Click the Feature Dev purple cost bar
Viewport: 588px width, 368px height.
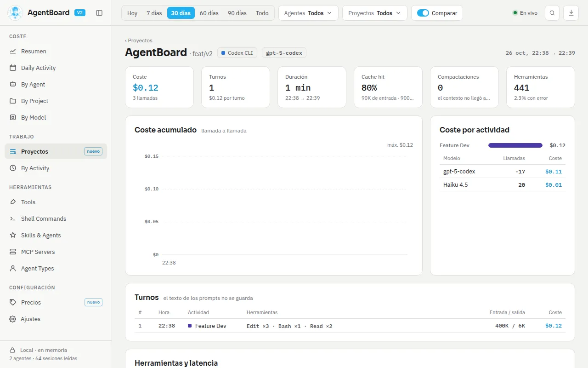[x=515, y=145]
